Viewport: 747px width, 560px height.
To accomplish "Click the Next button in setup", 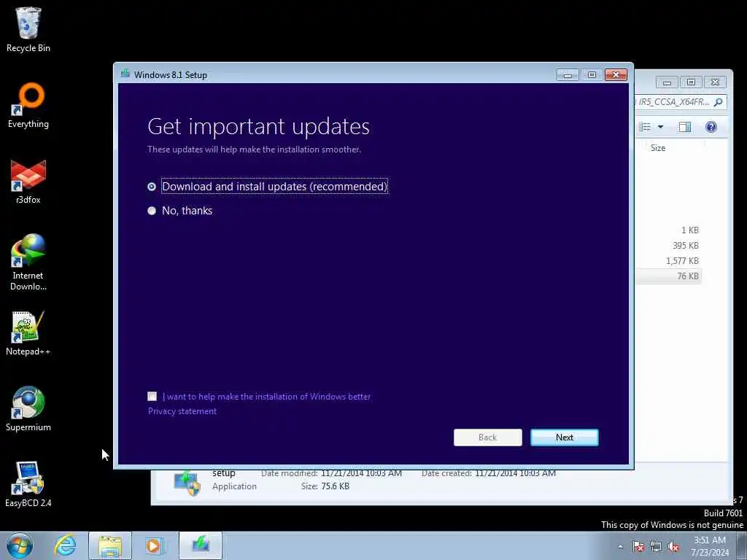I will 564,437.
